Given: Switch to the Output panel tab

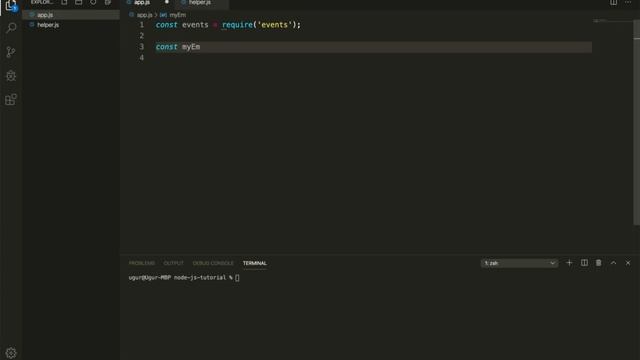Looking at the screenshot, I should [x=173, y=263].
